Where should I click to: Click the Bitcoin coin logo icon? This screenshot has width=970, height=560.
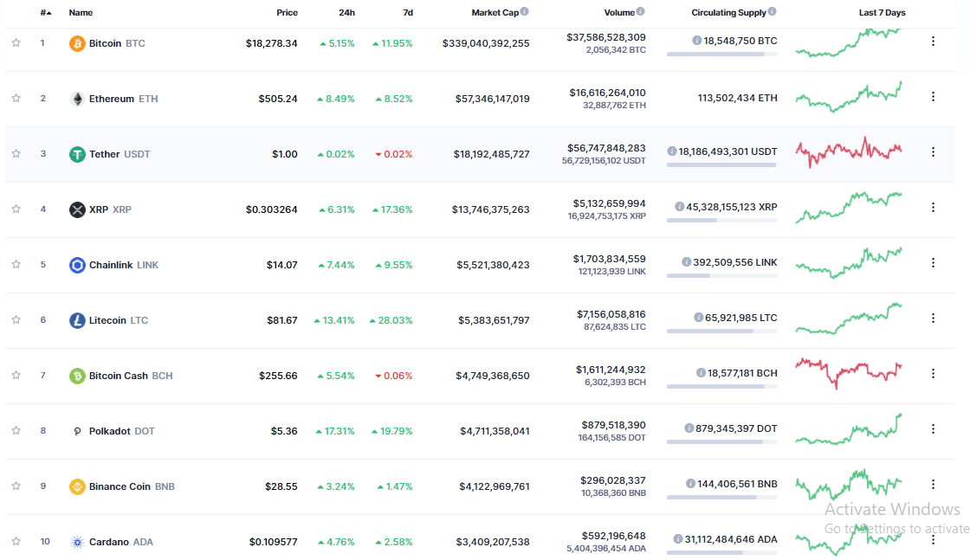point(77,44)
